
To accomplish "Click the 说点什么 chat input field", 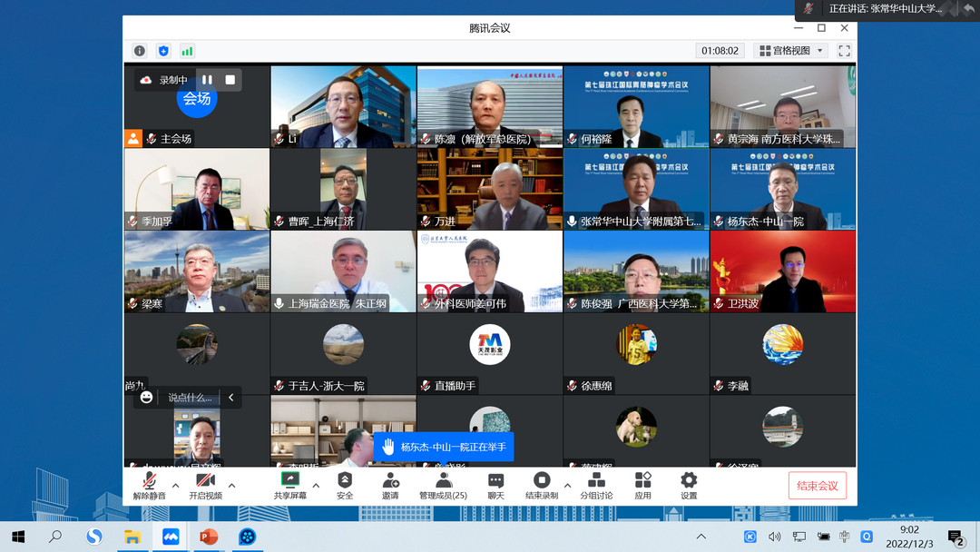I will pyautogui.click(x=191, y=397).
